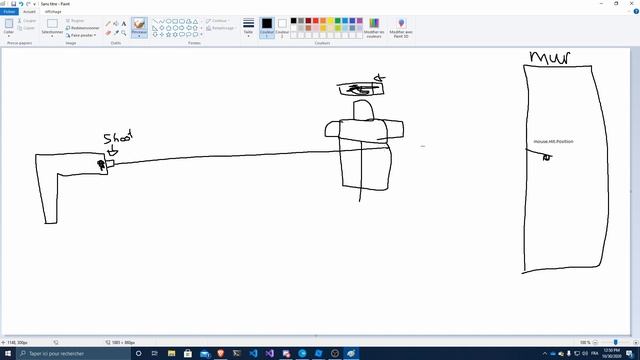Choose the five-point star shape
The width and height of the screenshot is (640, 360).
[x=168, y=35]
